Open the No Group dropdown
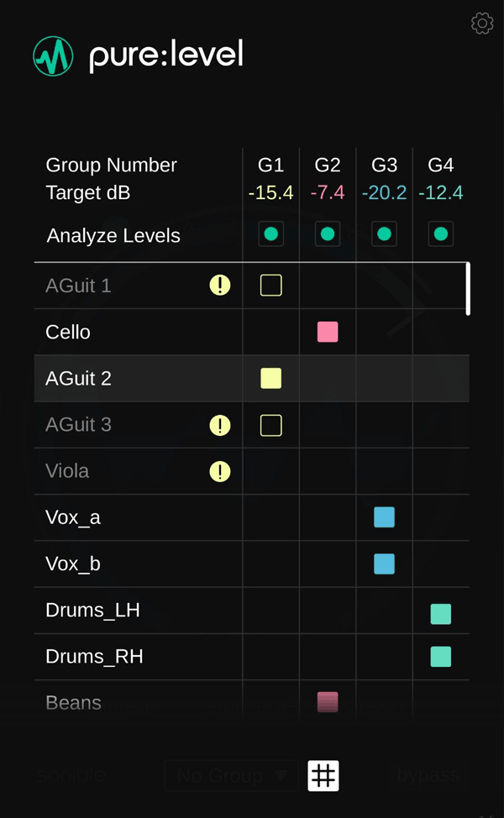The image size is (504, 818). (230, 775)
